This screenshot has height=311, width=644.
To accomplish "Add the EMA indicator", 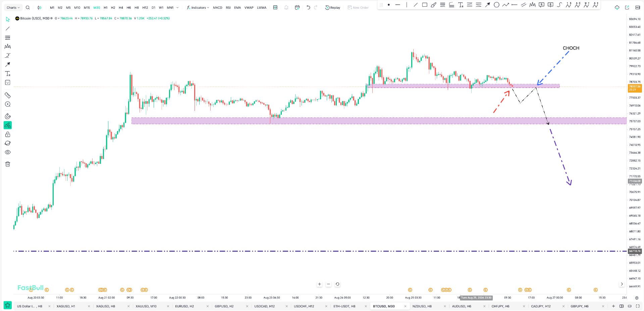I will 237,7.
